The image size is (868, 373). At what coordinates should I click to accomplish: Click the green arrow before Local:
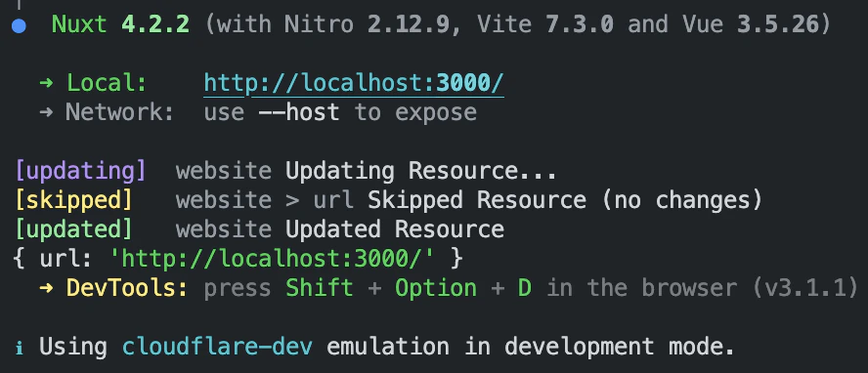47,83
